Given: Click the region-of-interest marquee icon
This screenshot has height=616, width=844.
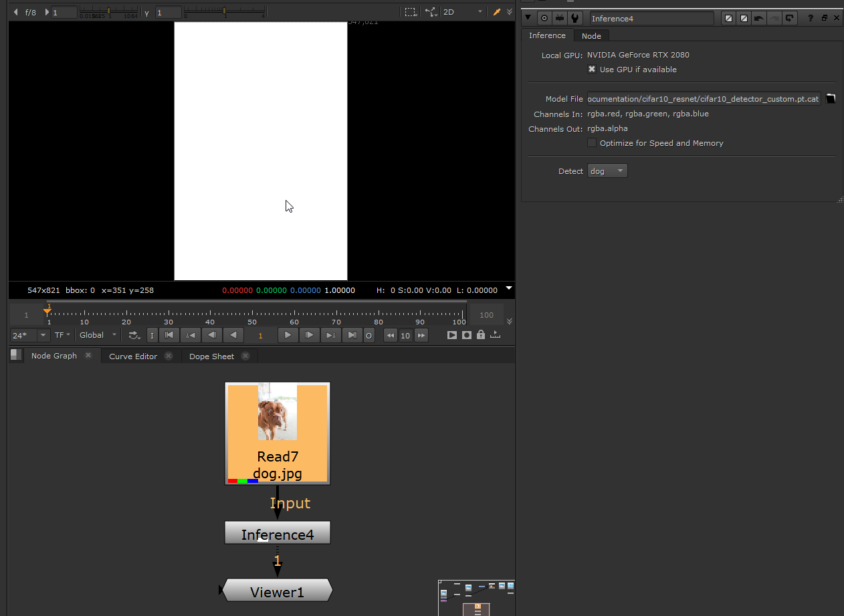Looking at the screenshot, I should click(410, 11).
